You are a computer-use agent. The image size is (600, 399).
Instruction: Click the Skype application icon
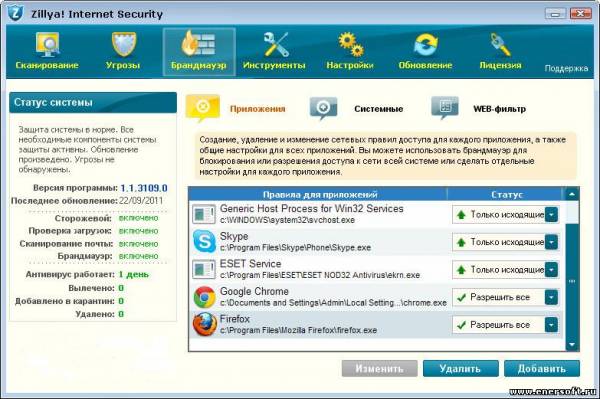coord(204,241)
